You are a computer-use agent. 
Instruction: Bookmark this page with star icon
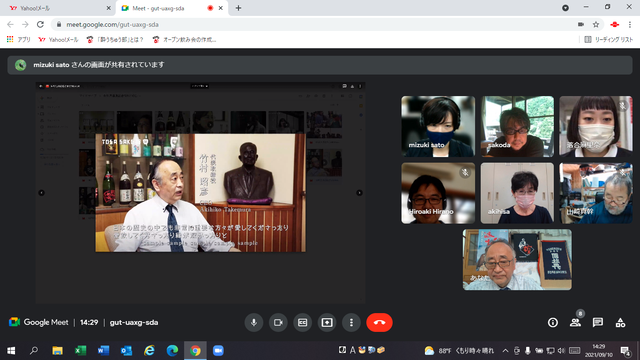tap(596, 24)
